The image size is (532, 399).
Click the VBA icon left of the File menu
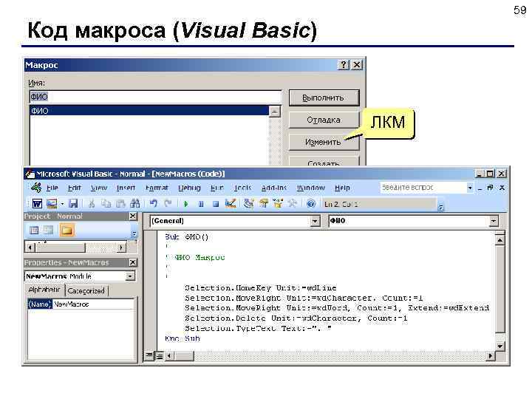(x=36, y=187)
